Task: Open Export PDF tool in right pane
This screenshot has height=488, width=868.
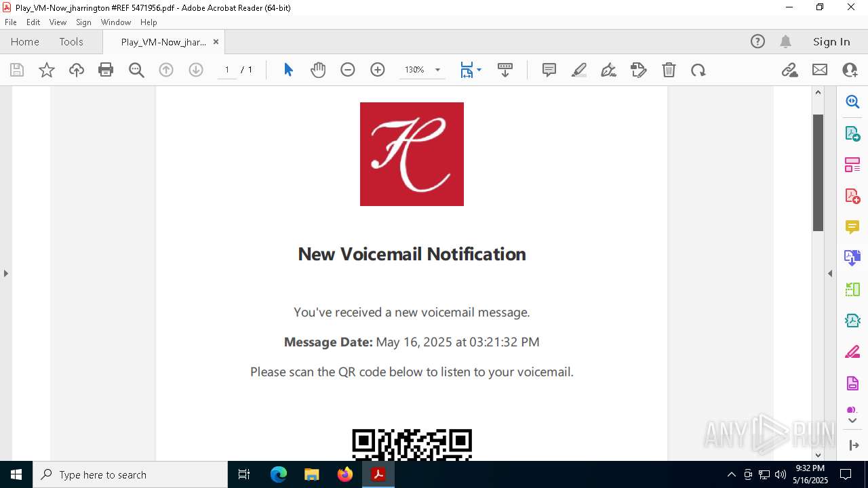Action: [x=852, y=134]
